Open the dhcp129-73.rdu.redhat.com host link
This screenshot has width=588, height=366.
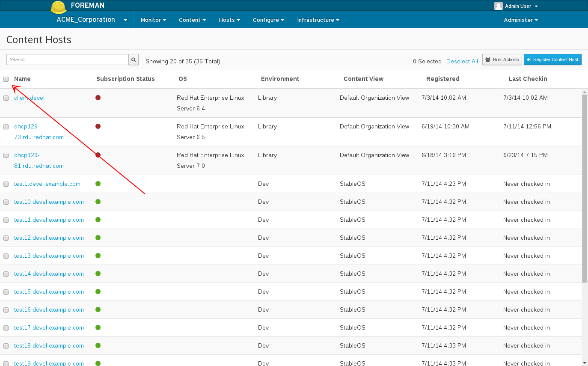pos(39,132)
